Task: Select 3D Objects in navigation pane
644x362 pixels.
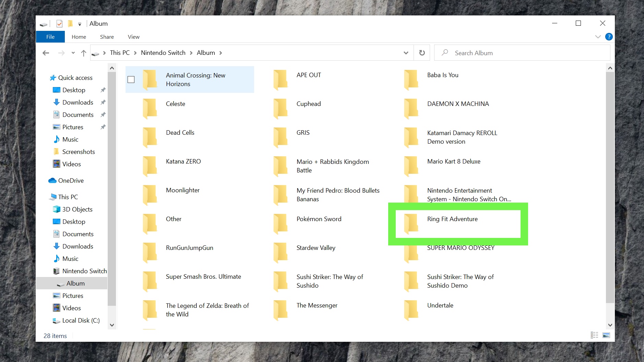Action: coord(73,209)
